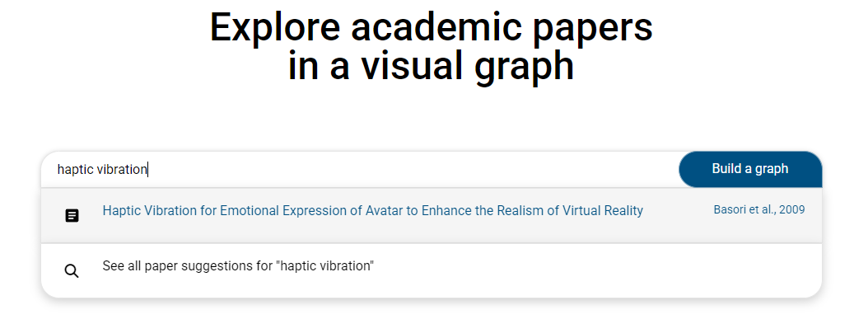The image size is (868, 319).
Task: Click the Build a graph button
Action: [x=750, y=169]
